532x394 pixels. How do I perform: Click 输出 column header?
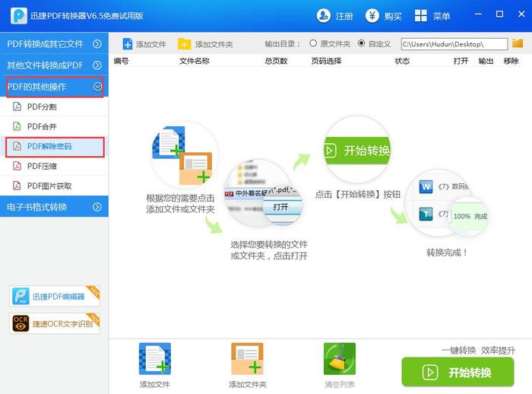[486, 61]
